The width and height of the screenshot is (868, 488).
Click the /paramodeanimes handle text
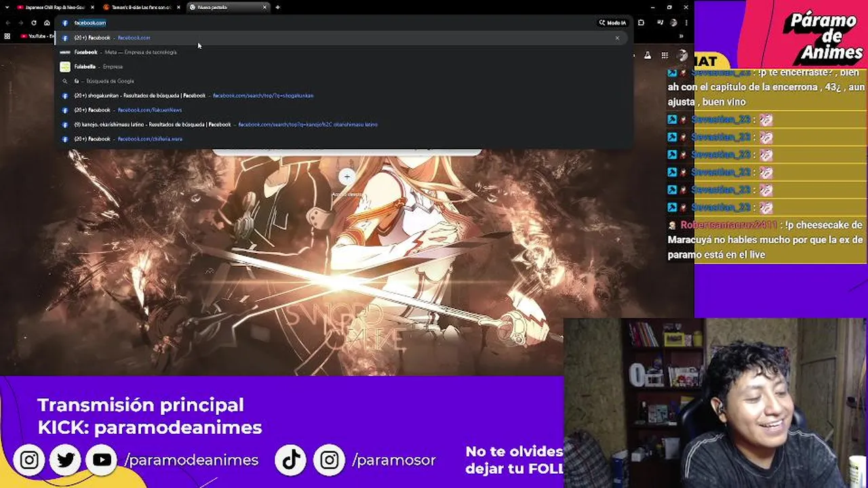[191, 460]
